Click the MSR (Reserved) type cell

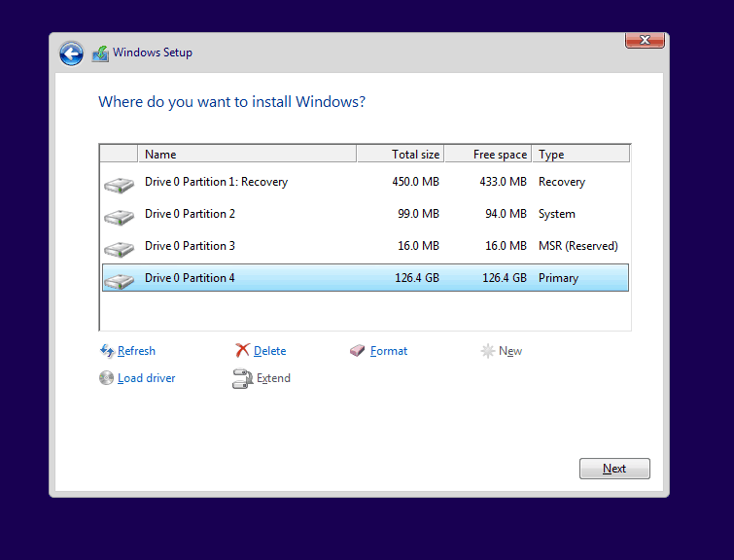tap(578, 246)
